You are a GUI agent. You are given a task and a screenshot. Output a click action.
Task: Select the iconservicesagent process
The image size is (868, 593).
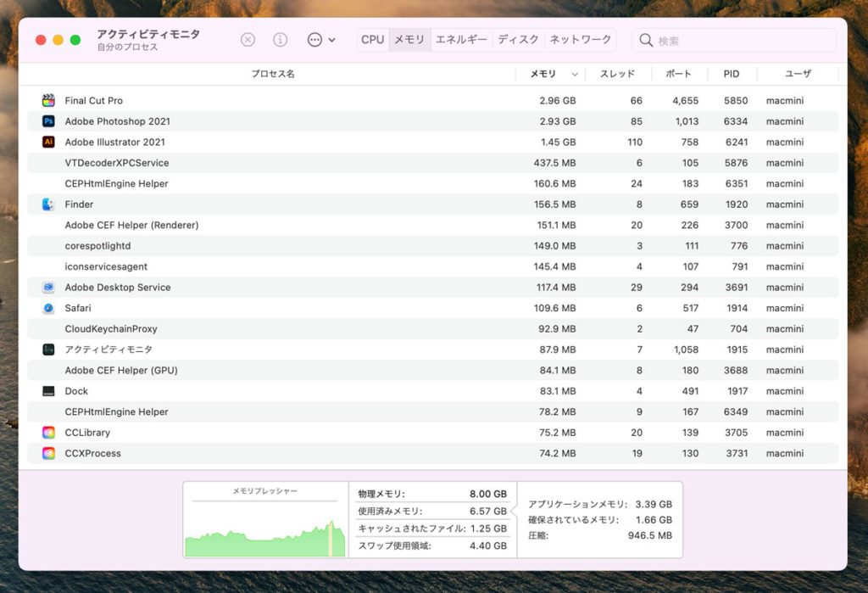tap(433, 266)
